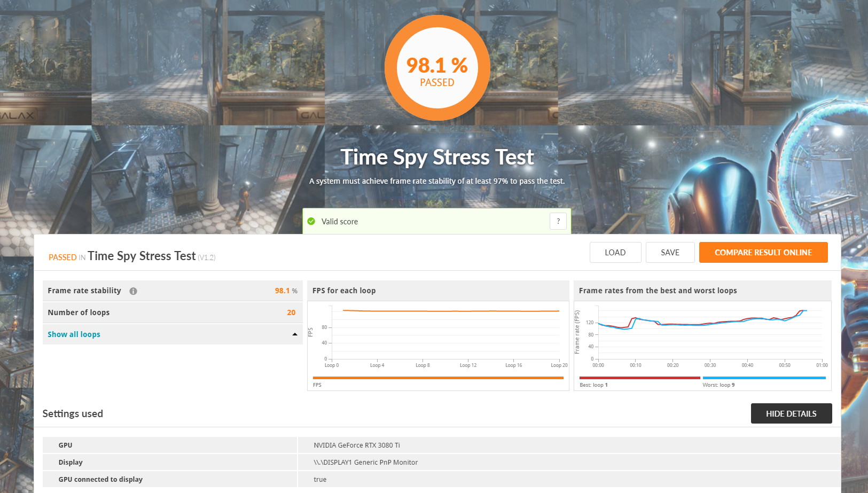Collapse the Show all loops arrow

click(294, 334)
